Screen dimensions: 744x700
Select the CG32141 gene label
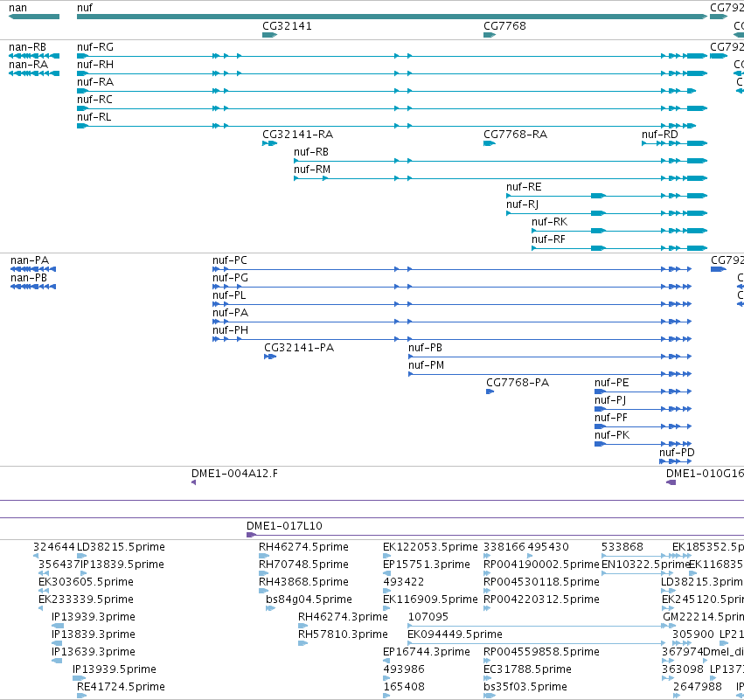pos(287,26)
